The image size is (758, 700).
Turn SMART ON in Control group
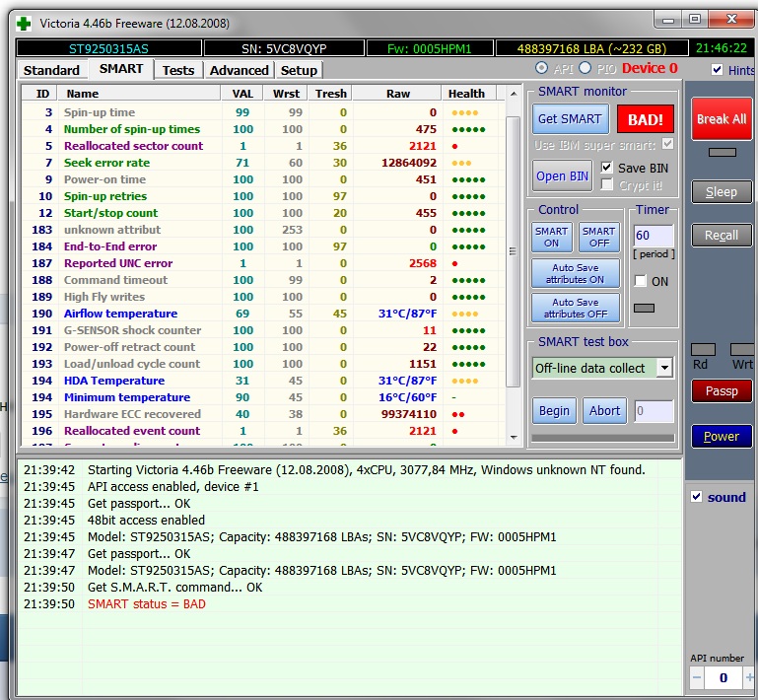pyautogui.click(x=552, y=238)
